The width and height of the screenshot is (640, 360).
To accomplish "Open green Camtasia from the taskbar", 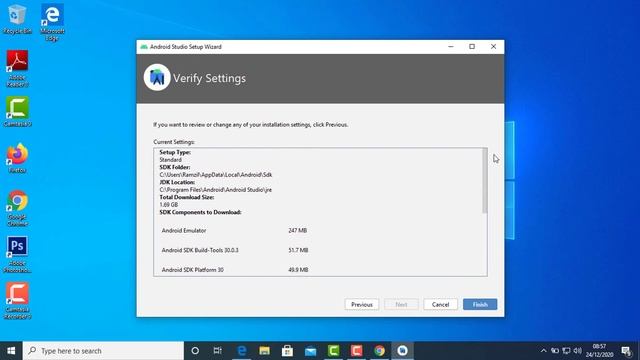I will click(333, 351).
